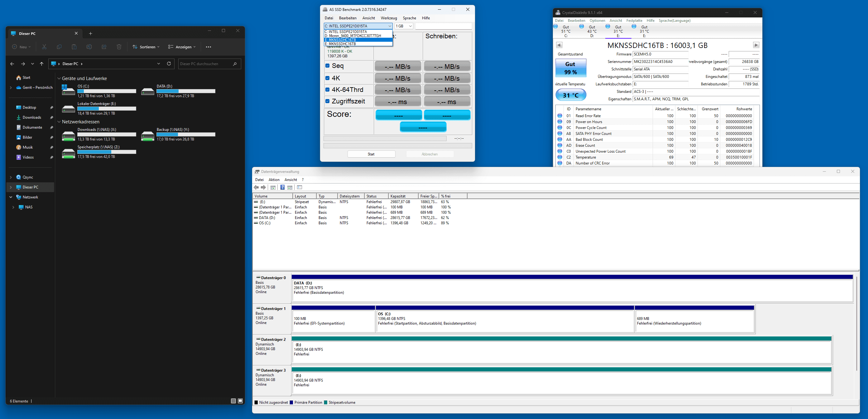Image resolution: width=868 pixels, height=419 pixels.
Task: Open the Festplatte menu in CrystalDiskInfo
Action: [634, 21]
